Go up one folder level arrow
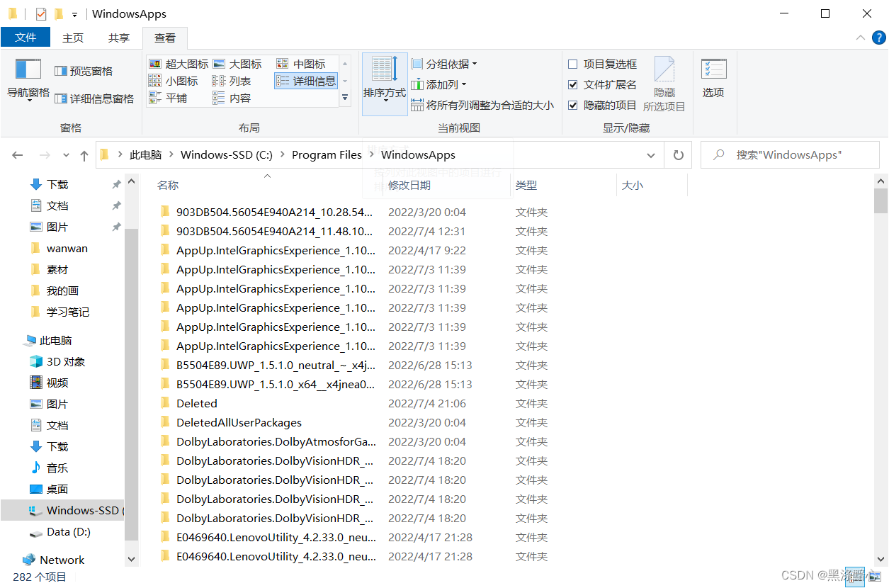889x588 pixels. point(84,155)
